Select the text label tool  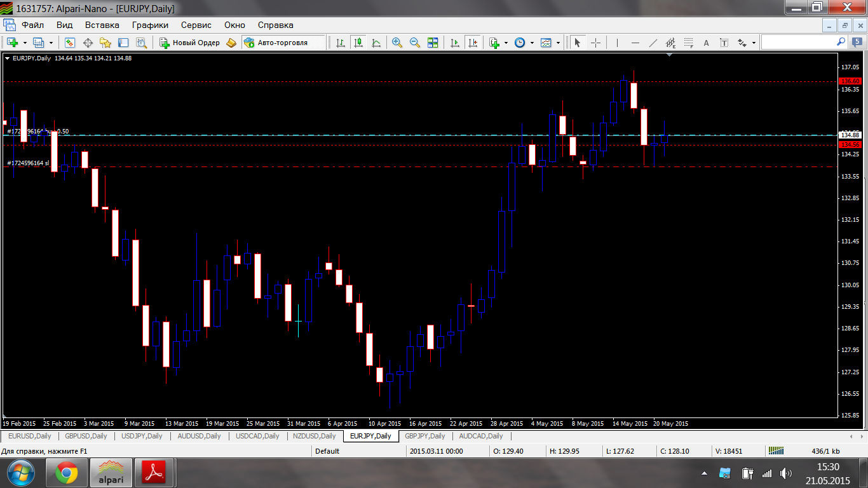click(x=724, y=43)
